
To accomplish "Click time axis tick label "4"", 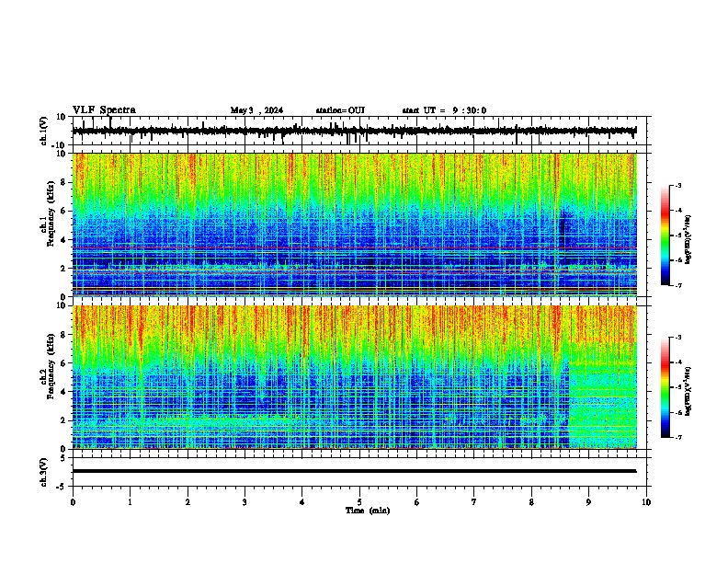I will [x=302, y=502].
